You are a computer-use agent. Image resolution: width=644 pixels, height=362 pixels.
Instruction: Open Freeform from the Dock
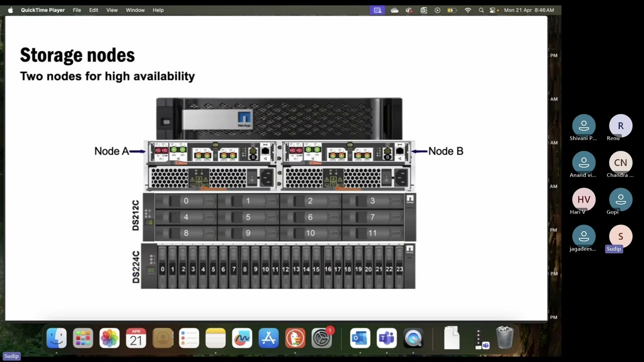(242, 338)
